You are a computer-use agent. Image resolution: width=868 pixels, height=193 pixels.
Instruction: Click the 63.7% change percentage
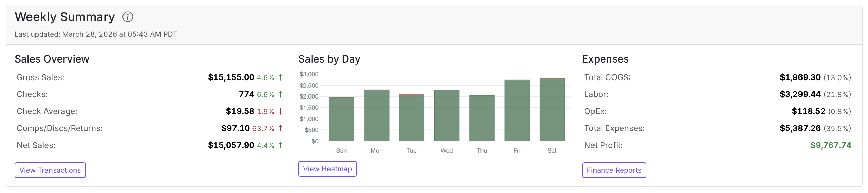(x=263, y=128)
